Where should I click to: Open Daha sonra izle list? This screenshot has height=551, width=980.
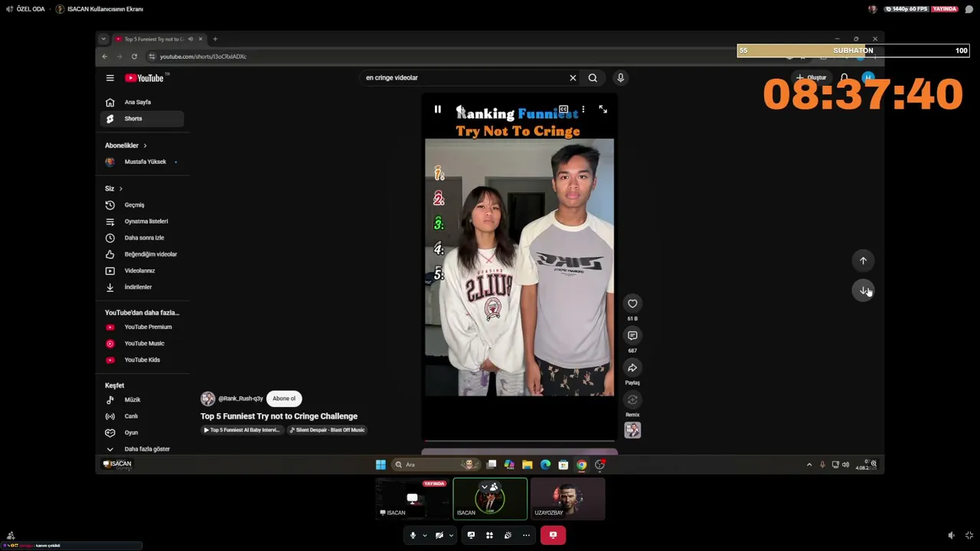(142, 238)
